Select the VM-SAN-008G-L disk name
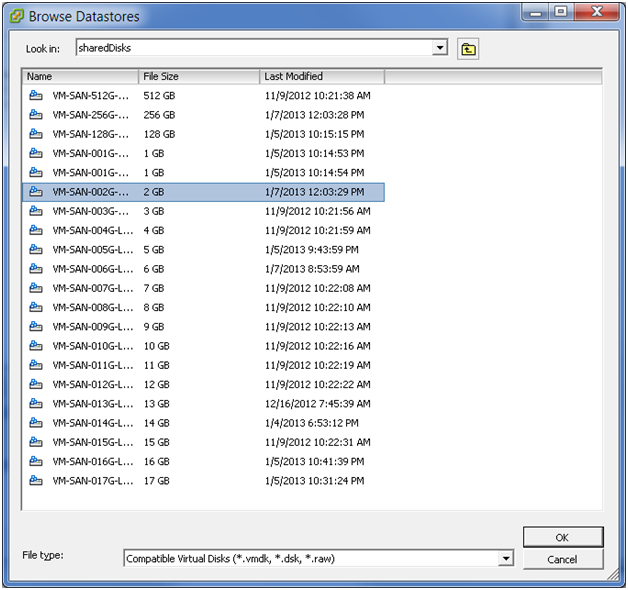This screenshot has height=590, width=628. click(93, 307)
